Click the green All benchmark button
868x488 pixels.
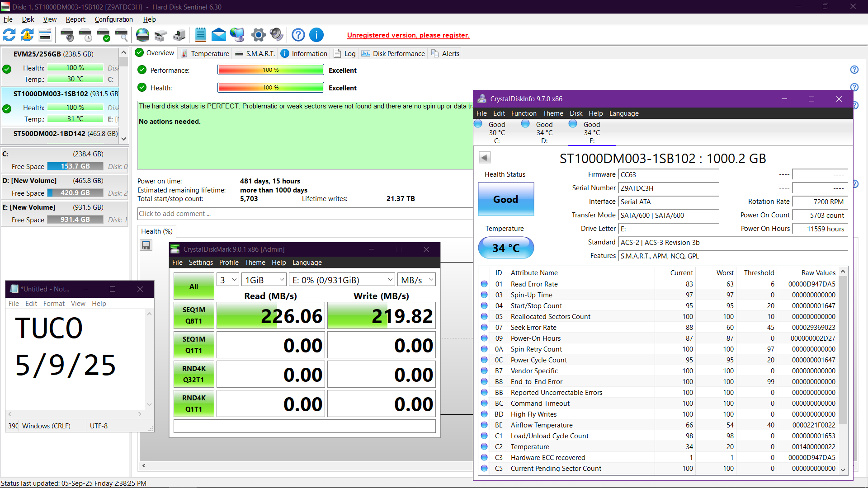(193, 286)
